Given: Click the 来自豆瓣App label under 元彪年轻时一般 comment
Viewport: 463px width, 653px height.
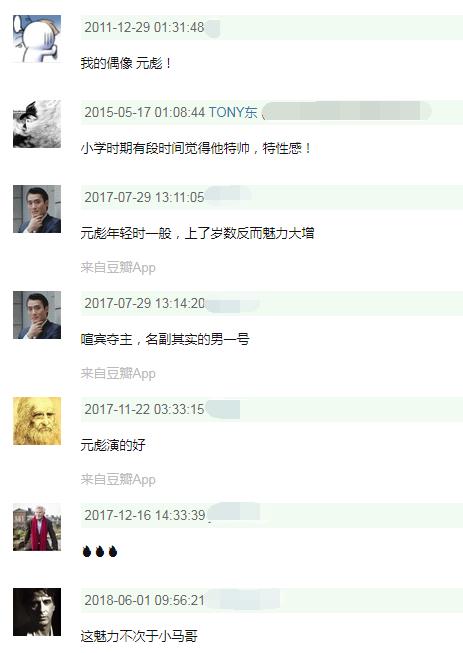Looking at the screenshot, I should pyautogui.click(x=118, y=267).
